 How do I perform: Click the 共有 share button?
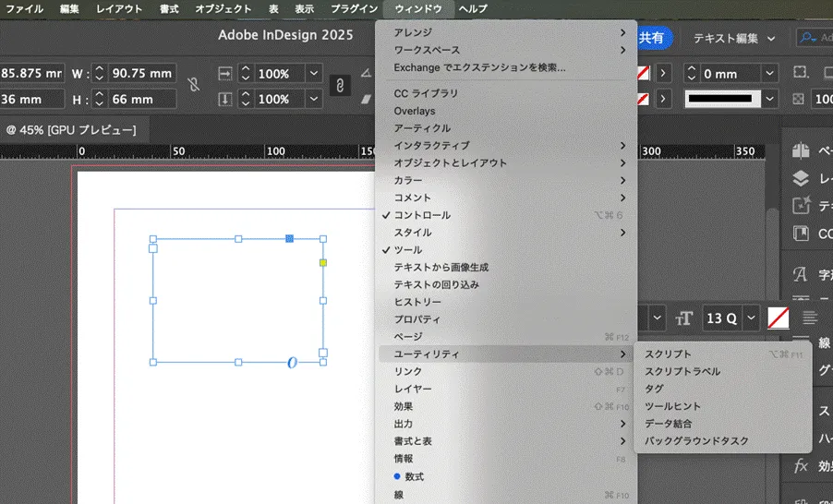coord(654,38)
